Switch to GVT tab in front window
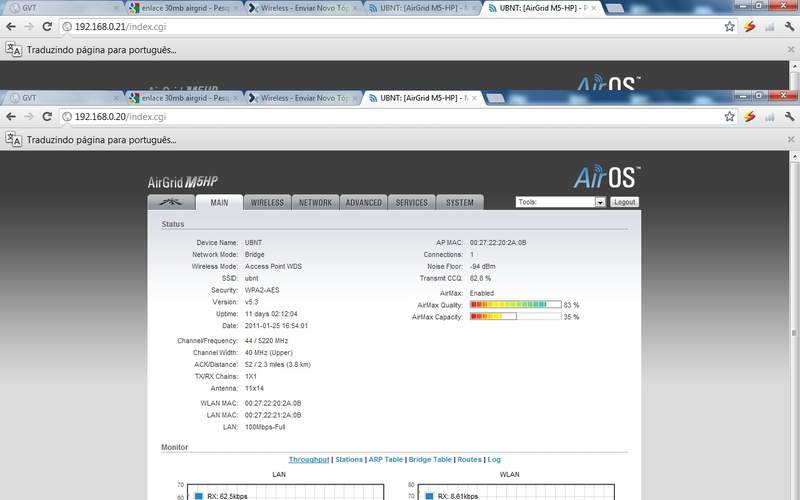Viewport: 800px width, 500px height. (x=64, y=98)
